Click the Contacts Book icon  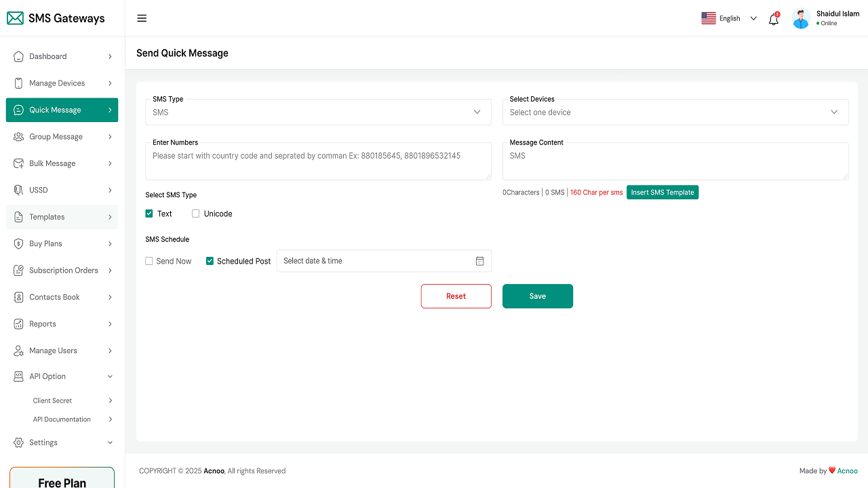click(x=18, y=297)
